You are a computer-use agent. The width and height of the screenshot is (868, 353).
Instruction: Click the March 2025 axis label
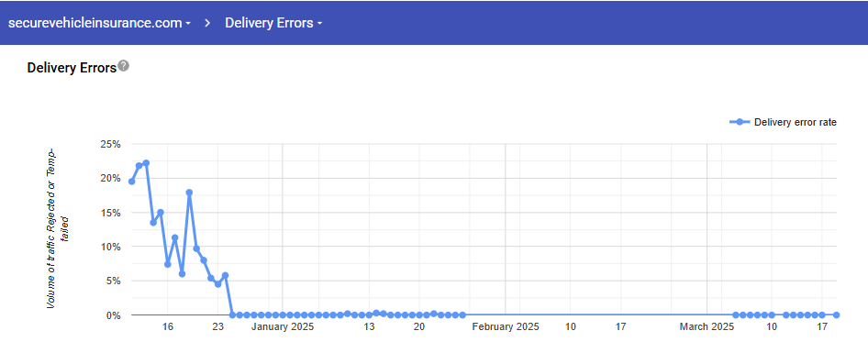click(707, 327)
